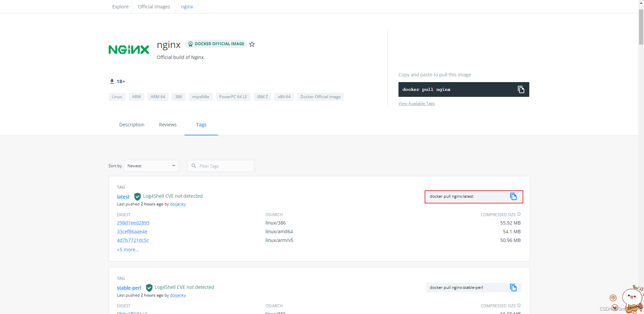This screenshot has height=314, width=644.
Task: Click the stable-perl tag's verified shield icon
Action: [149, 288]
